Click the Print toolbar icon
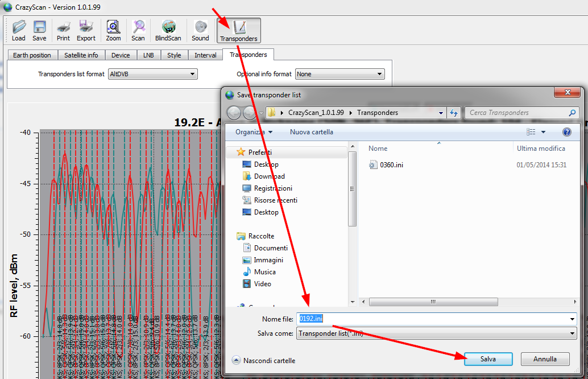588x379 pixels. coord(63,31)
